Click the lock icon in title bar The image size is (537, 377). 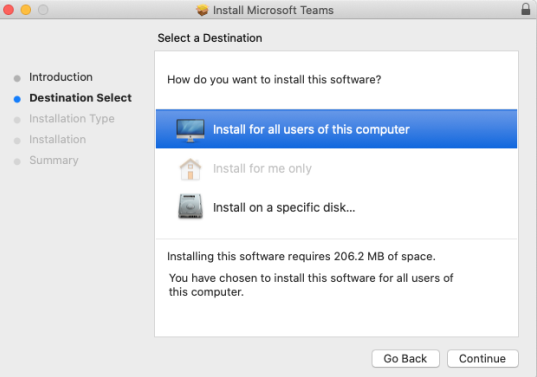click(526, 9)
